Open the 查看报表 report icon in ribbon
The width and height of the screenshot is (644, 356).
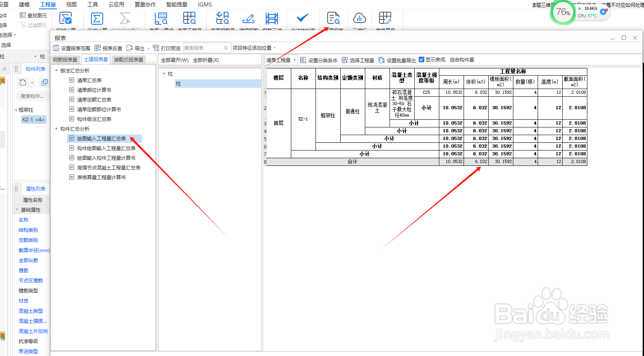tap(333, 19)
